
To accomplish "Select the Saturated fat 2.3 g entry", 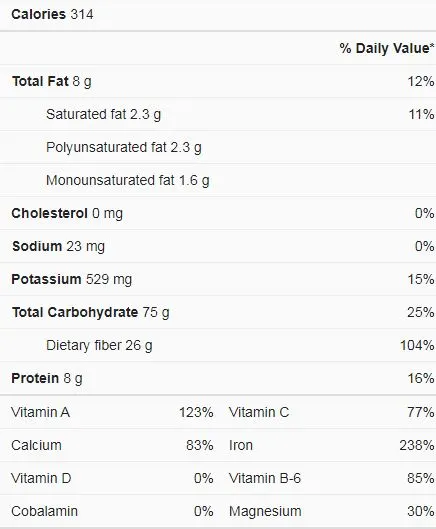I will point(103,114).
